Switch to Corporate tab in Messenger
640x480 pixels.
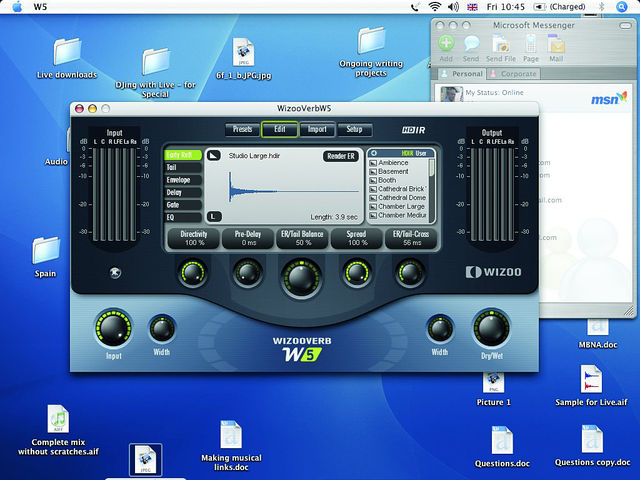click(x=513, y=74)
